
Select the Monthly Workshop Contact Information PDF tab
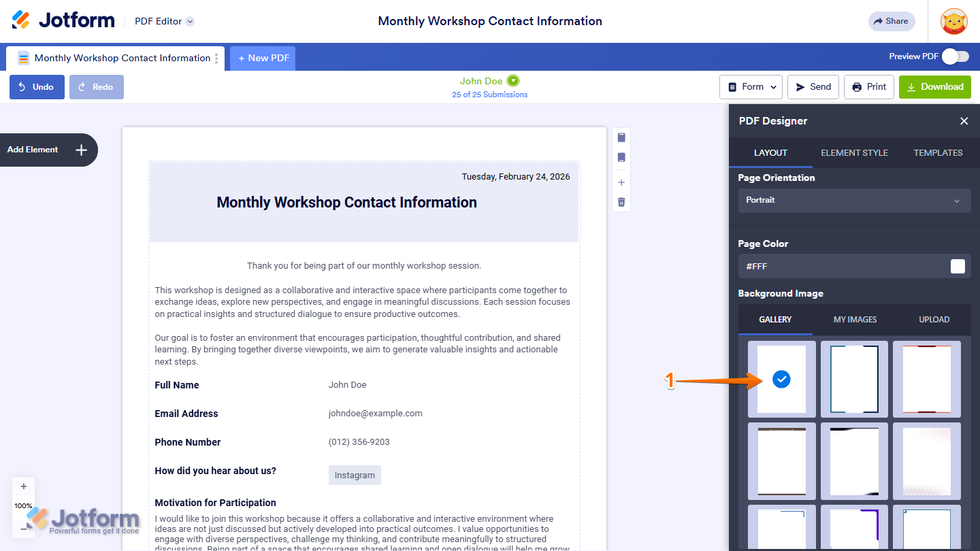click(114, 59)
